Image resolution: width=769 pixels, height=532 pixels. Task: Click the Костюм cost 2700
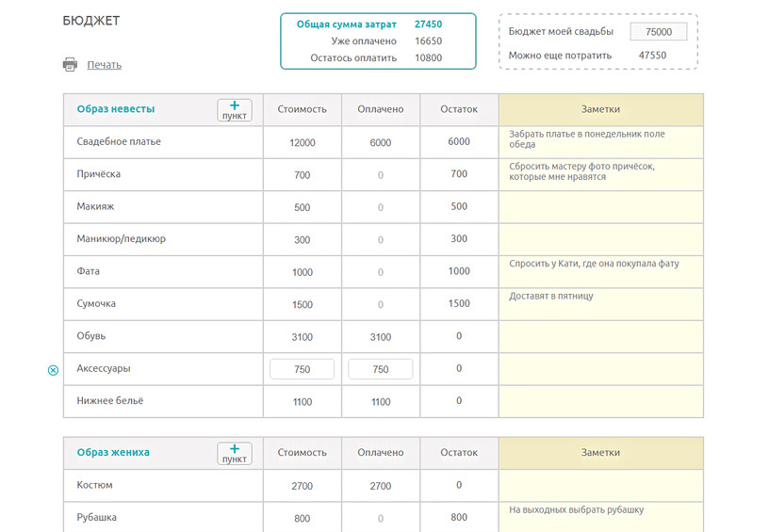tap(303, 486)
